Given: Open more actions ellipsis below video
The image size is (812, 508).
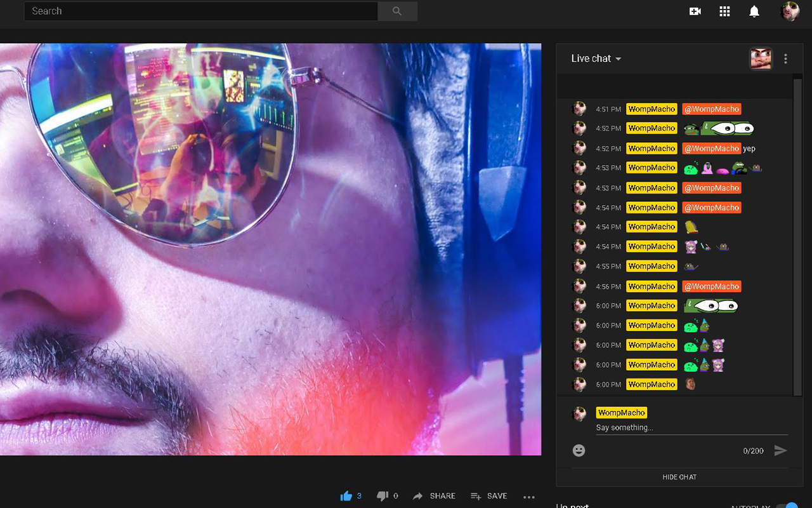Looking at the screenshot, I should (529, 497).
